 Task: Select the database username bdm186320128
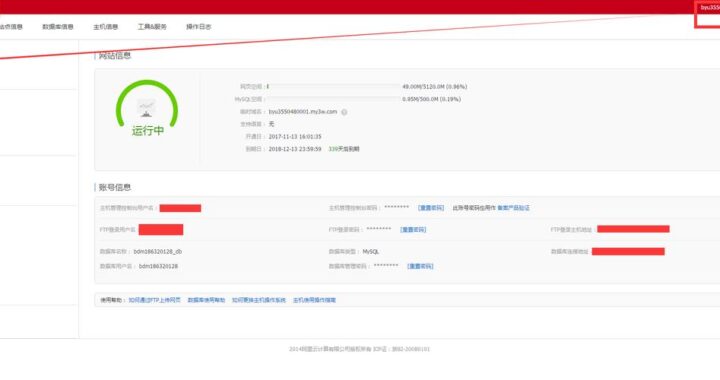pos(158,266)
